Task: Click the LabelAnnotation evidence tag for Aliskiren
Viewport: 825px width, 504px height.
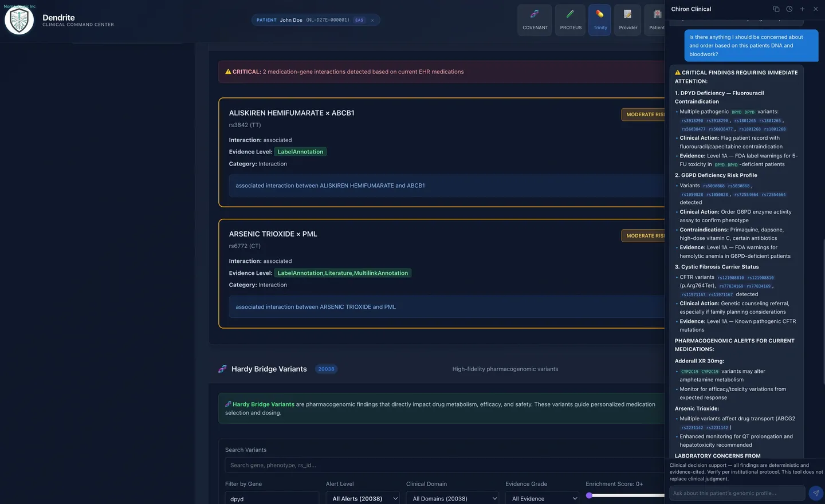Action: point(300,152)
